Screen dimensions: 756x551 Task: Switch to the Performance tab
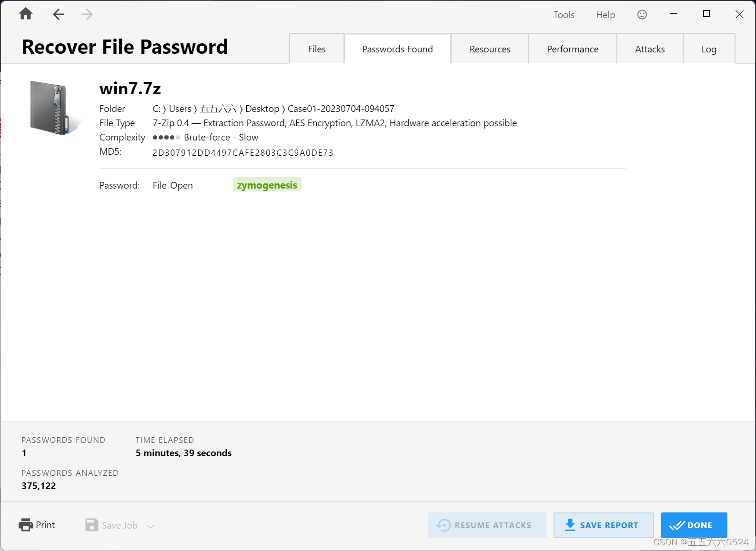(x=573, y=49)
